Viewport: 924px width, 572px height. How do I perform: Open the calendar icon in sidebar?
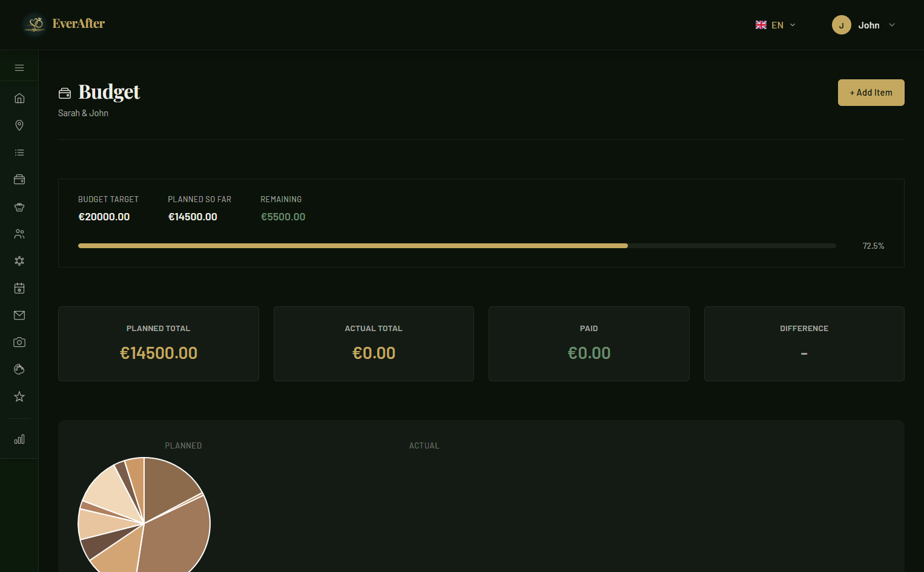tap(19, 288)
